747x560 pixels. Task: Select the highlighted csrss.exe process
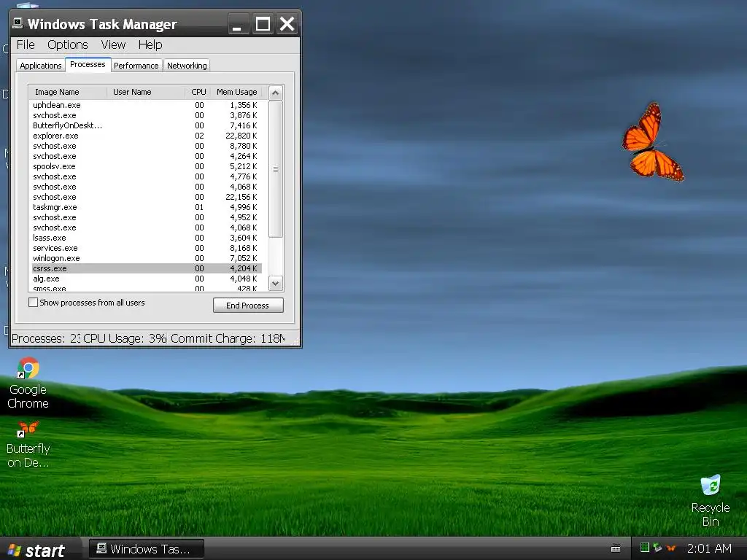click(x=147, y=268)
